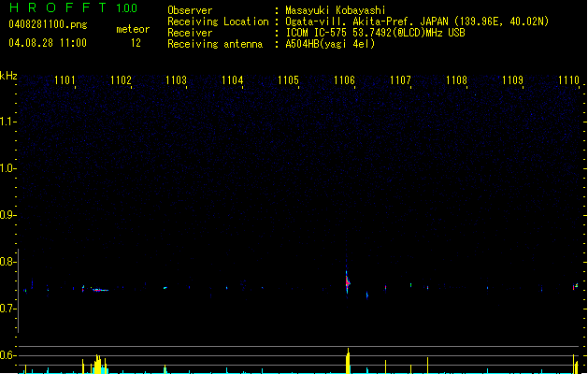The image size is (588, 374).
Task: Click the kHz axis unit label
Action: (8, 76)
